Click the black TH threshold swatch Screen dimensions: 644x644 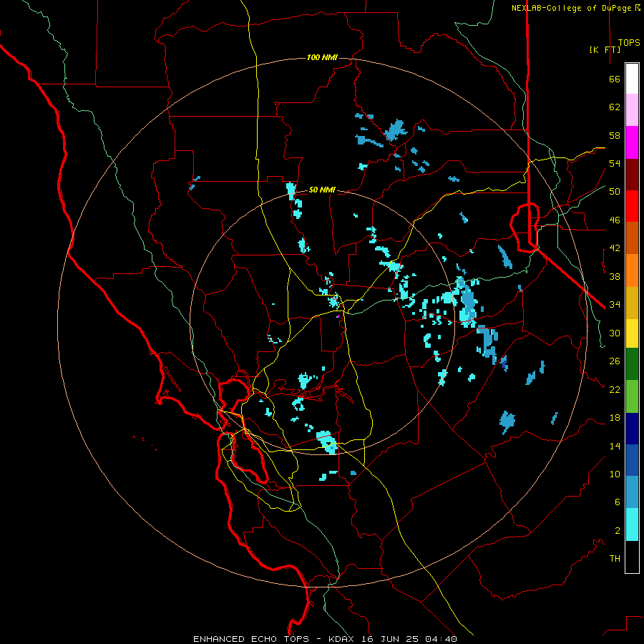632,557
